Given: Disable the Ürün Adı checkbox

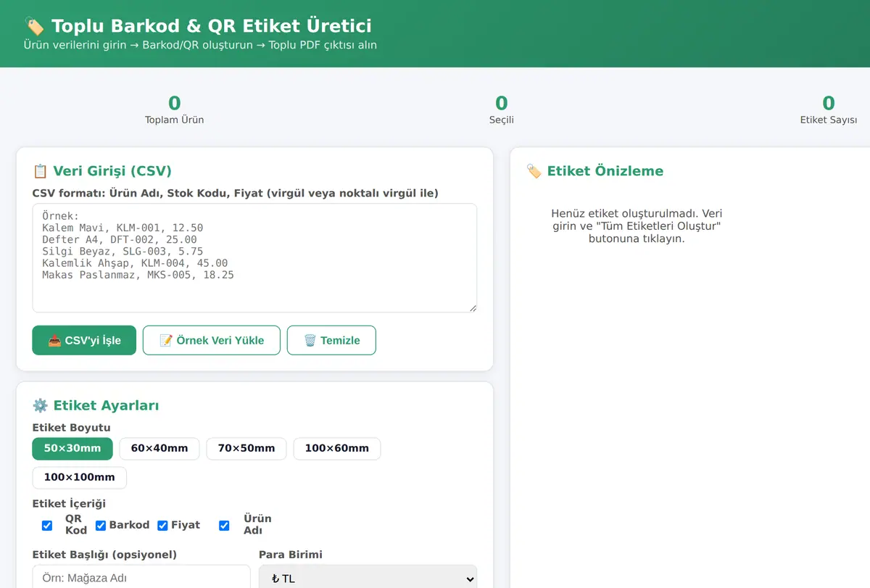Looking at the screenshot, I should 224,526.
